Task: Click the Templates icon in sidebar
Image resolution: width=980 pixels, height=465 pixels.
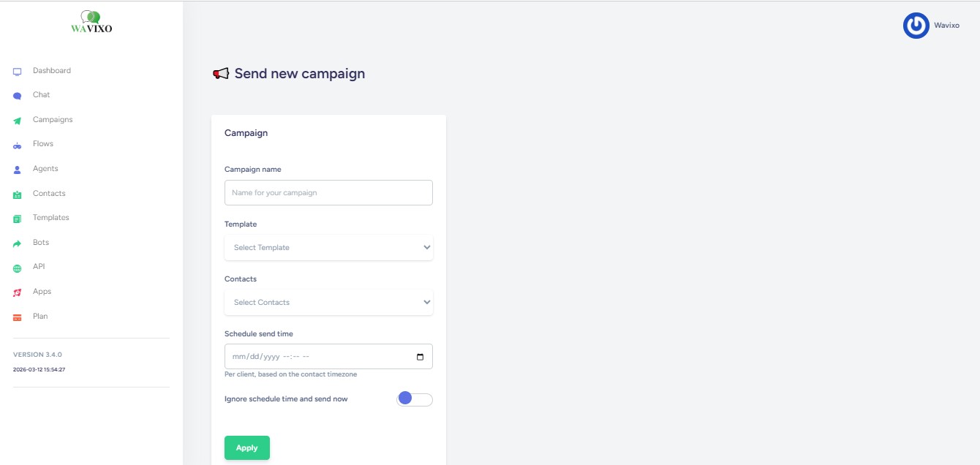Action: tap(18, 219)
